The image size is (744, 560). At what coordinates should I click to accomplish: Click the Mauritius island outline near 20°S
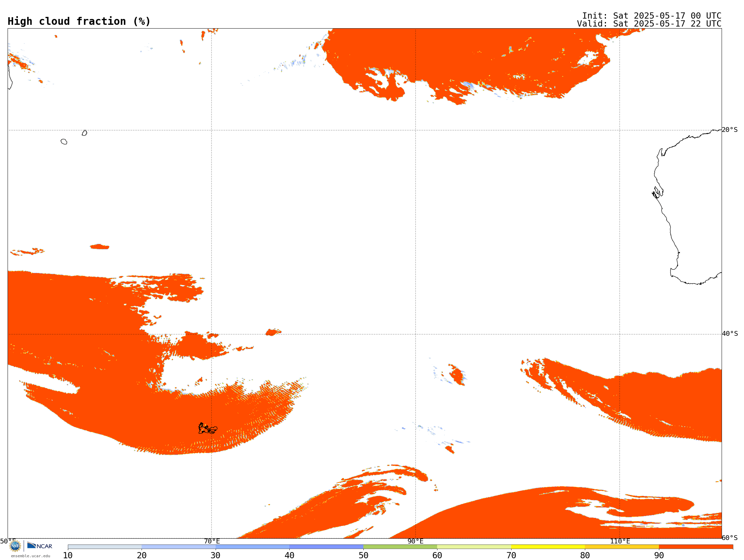[x=84, y=133]
